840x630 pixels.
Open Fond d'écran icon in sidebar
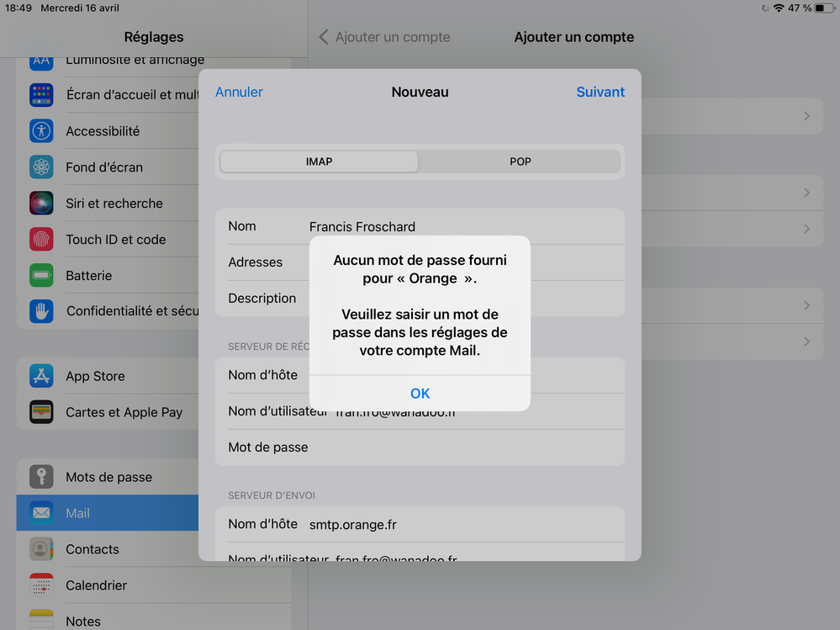pyautogui.click(x=41, y=167)
